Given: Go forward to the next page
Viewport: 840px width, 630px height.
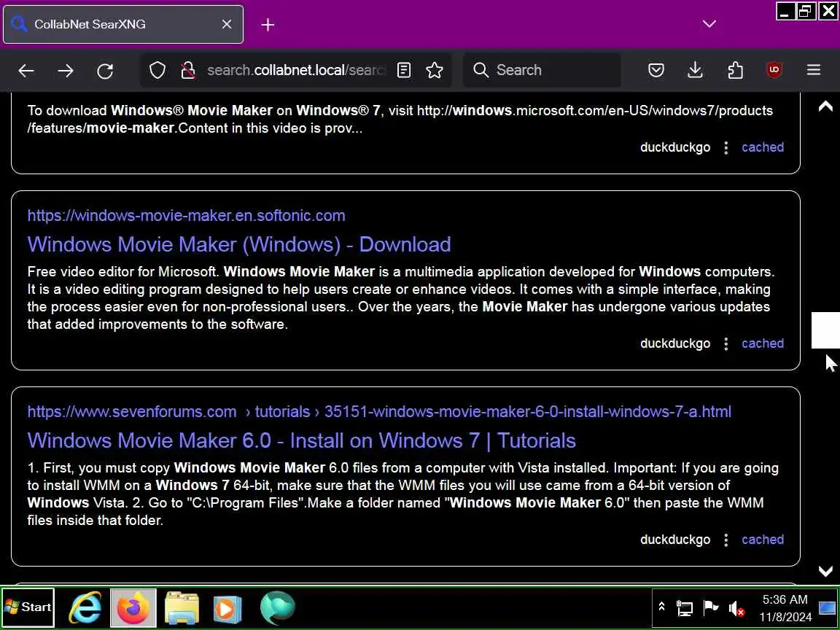Looking at the screenshot, I should (66, 70).
